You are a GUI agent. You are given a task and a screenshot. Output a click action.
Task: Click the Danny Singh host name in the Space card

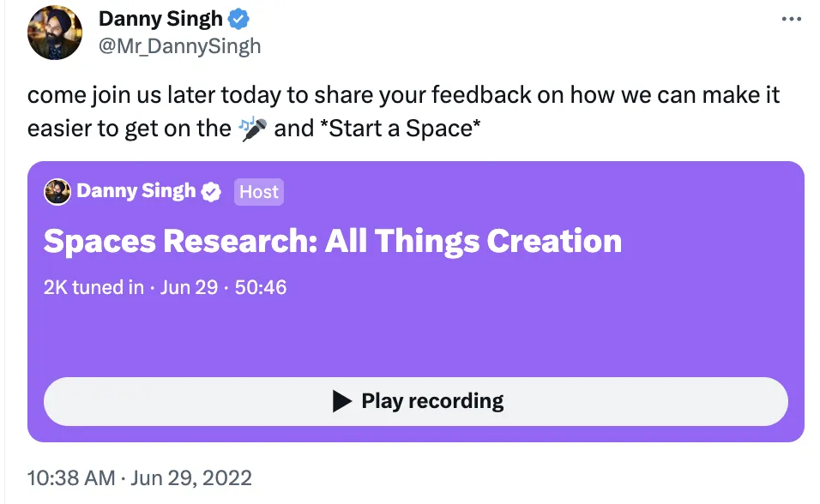click(136, 191)
